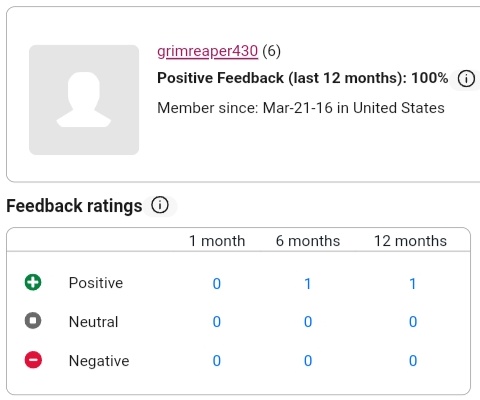Open the grimreaper430 profile link
Screen dimensions: 480x400
pyautogui.click(x=207, y=51)
